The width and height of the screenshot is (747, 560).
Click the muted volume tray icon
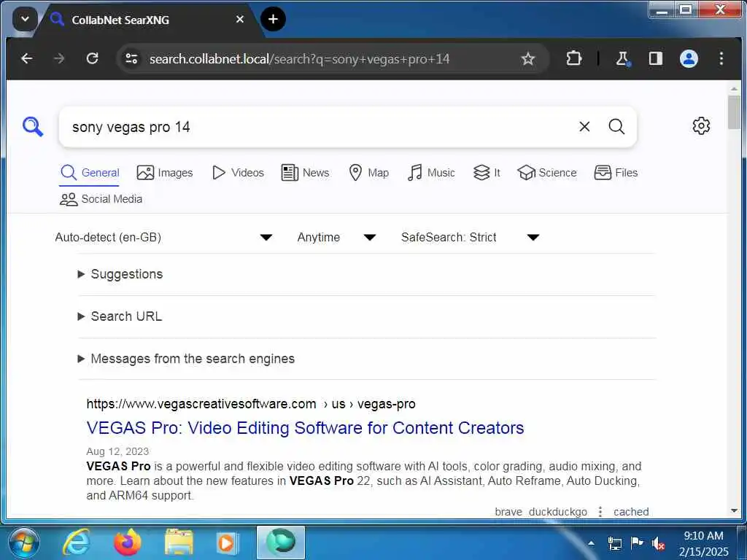pyautogui.click(x=659, y=543)
